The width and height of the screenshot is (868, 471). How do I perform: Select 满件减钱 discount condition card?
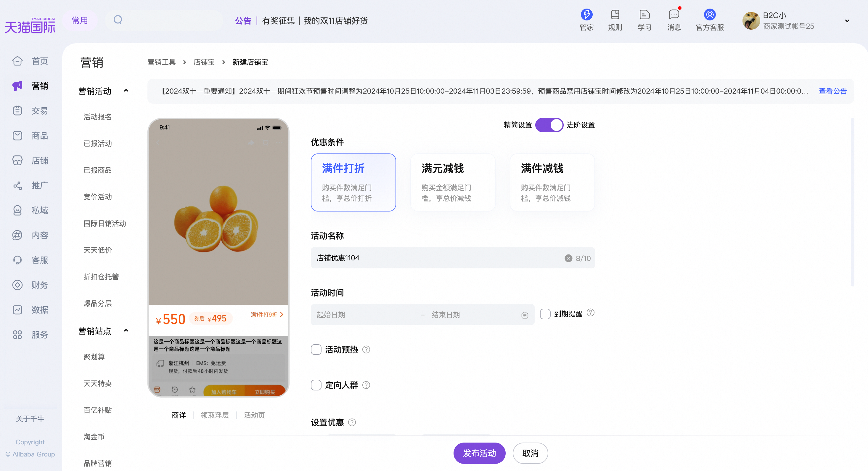coord(552,182)
